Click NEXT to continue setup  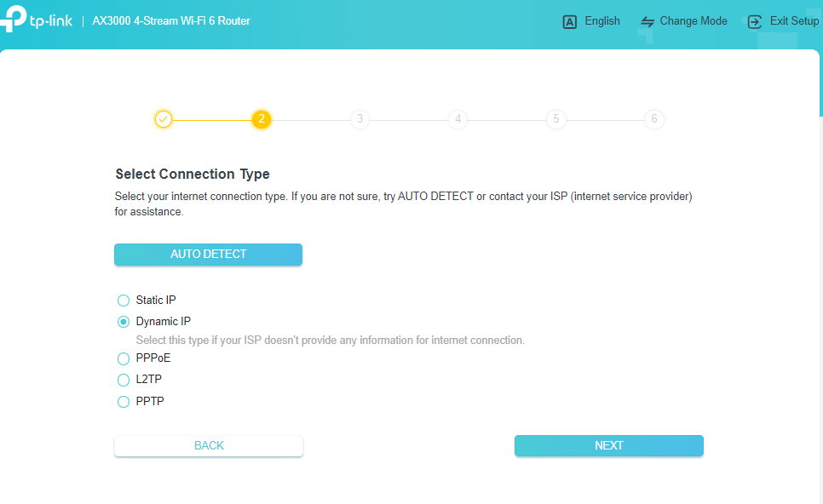[x=608, y=445]
